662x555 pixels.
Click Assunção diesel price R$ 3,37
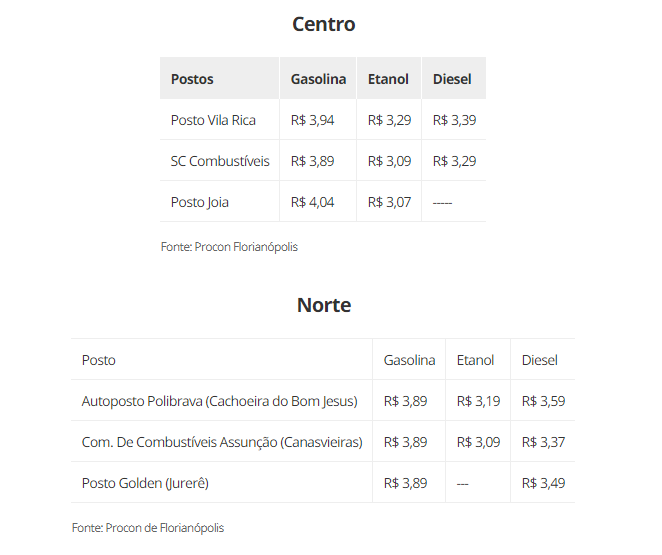(x=543, y=442)
